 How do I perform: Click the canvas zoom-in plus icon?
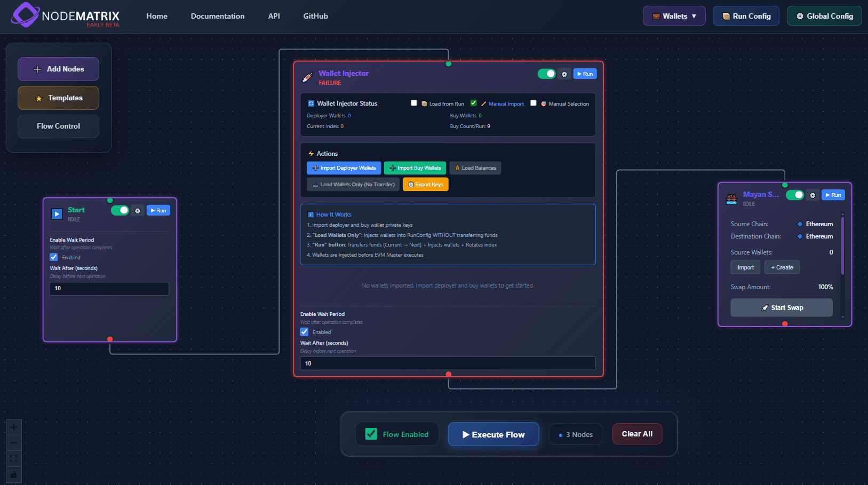point(13,427)
